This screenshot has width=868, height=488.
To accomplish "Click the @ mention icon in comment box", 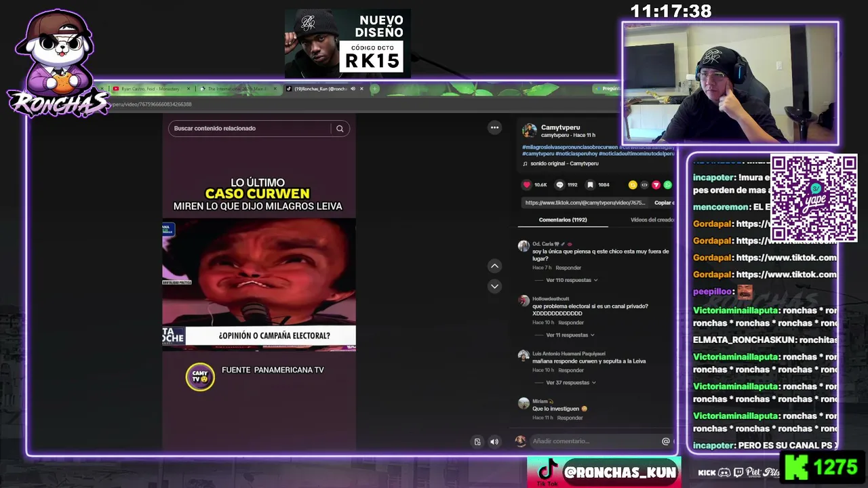I will tap(666, 441).
